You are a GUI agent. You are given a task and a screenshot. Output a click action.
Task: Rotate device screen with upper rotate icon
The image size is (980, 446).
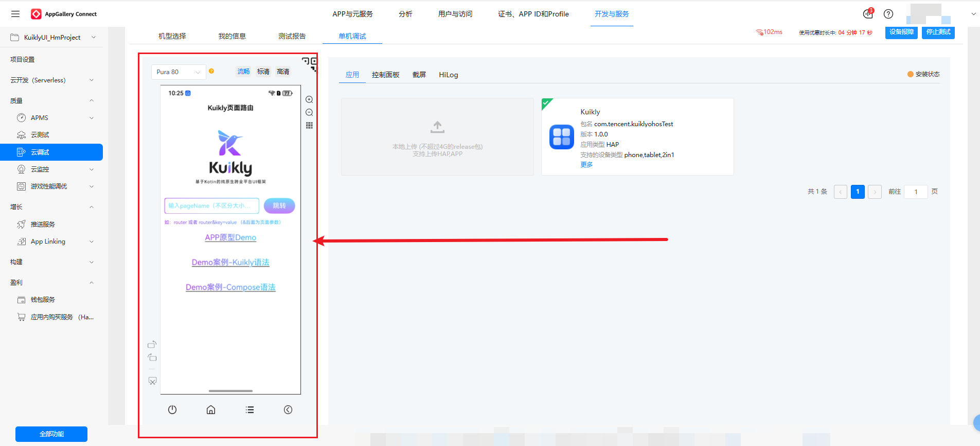[x=152, y=344]
